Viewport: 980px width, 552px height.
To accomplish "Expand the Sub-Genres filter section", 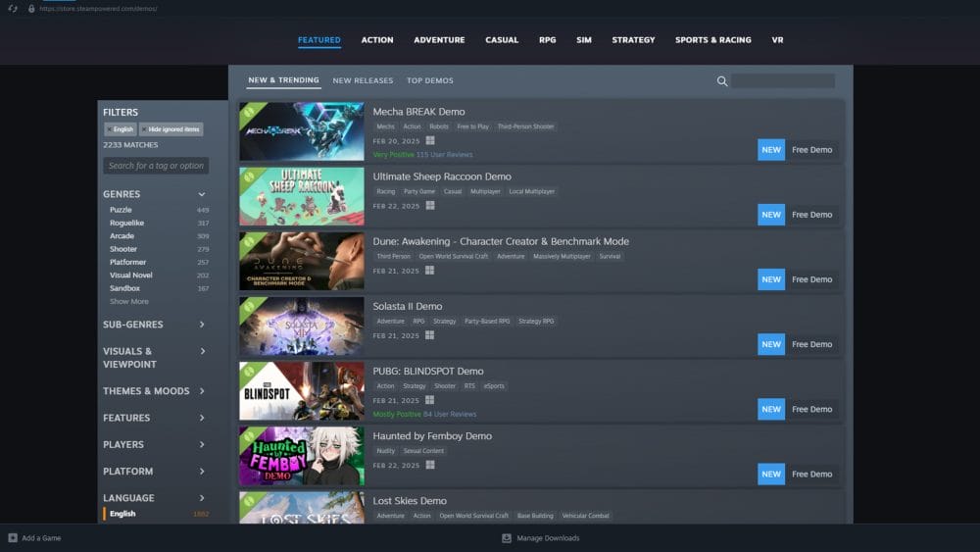I will [202, 325].
